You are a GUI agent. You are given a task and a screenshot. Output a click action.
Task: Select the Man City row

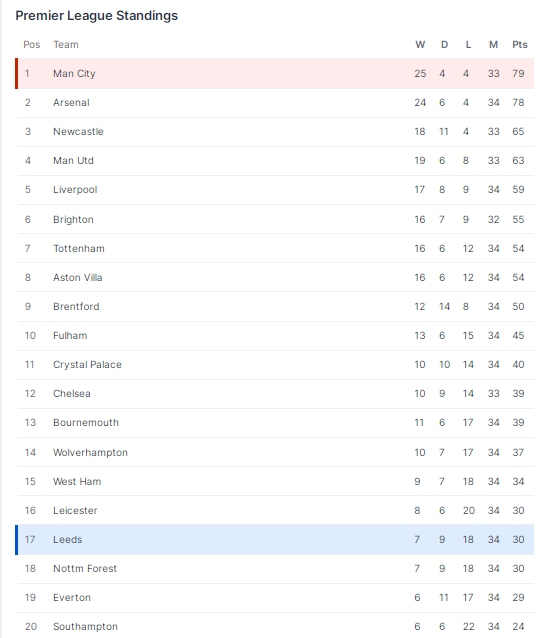(x=275, y=74)
